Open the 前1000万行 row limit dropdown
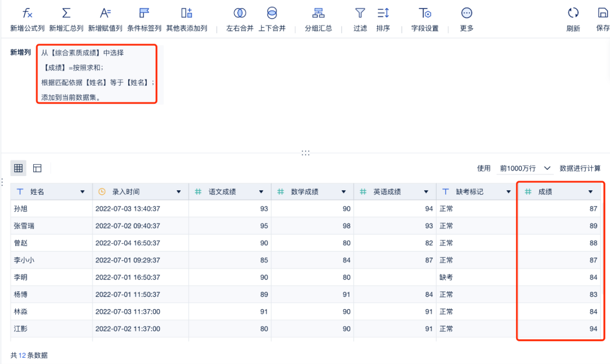 (525, 168)
